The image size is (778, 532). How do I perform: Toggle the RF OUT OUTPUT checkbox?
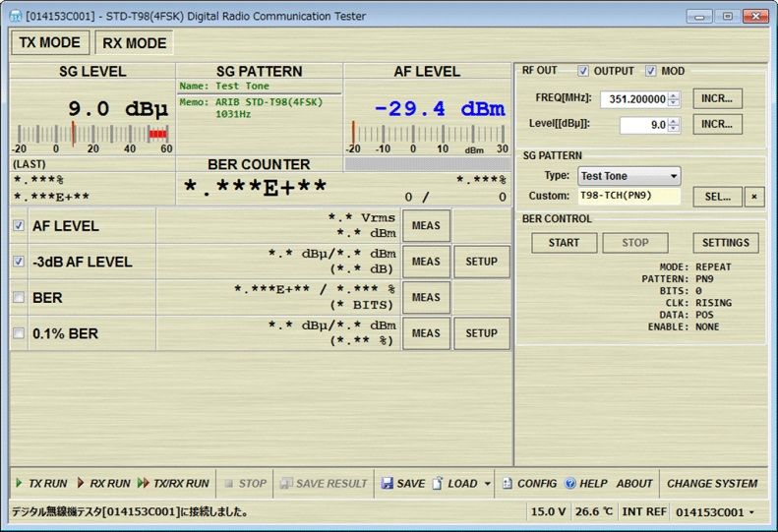pyautogui.click(x=583, y=71)
